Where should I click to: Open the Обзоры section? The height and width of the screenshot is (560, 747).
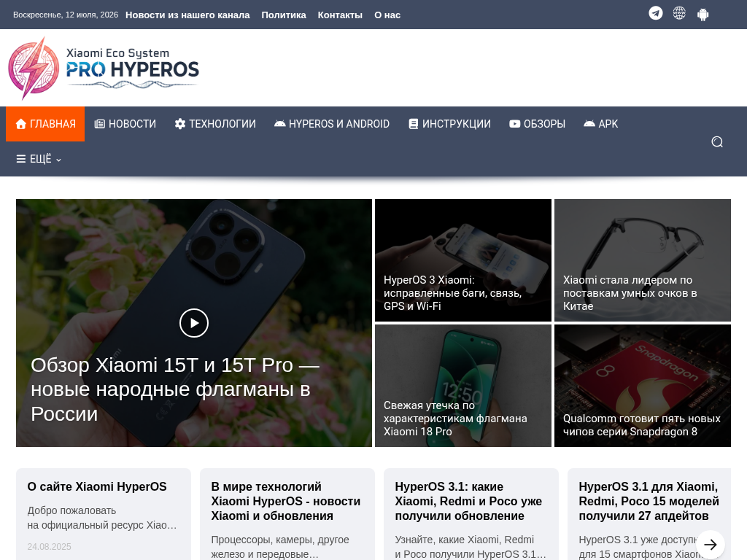click(537, 124)
